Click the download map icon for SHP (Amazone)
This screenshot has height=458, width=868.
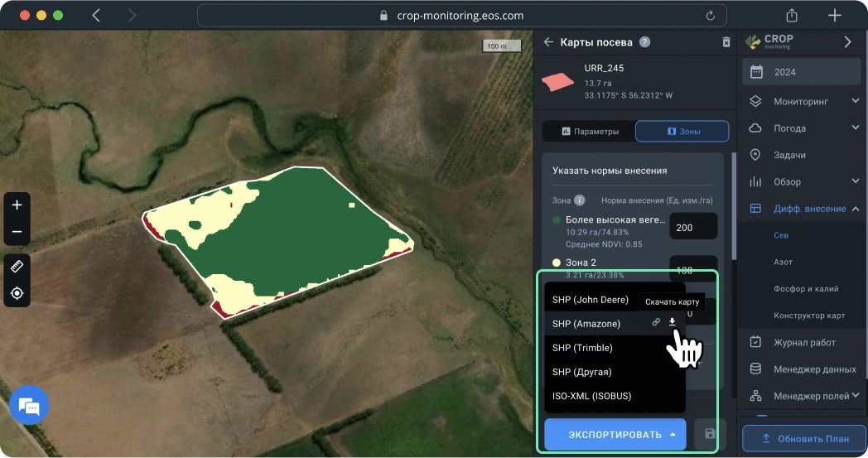(672, 322)
